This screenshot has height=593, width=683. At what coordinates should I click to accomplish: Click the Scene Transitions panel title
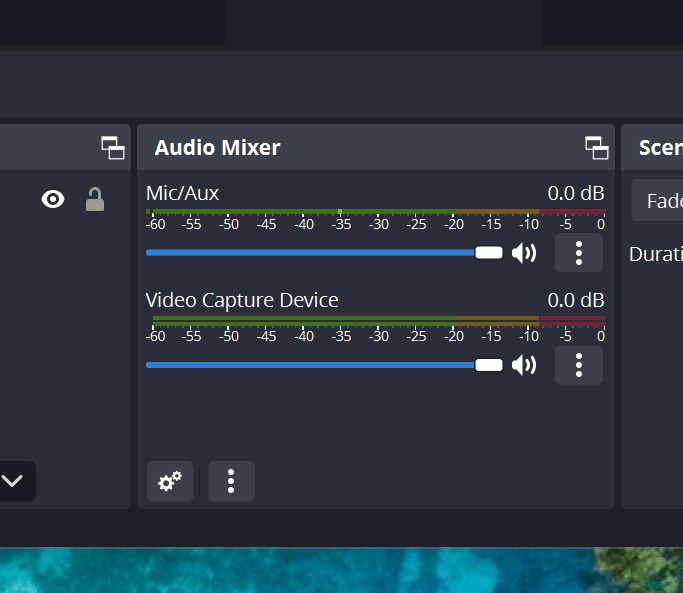point(661,148)
